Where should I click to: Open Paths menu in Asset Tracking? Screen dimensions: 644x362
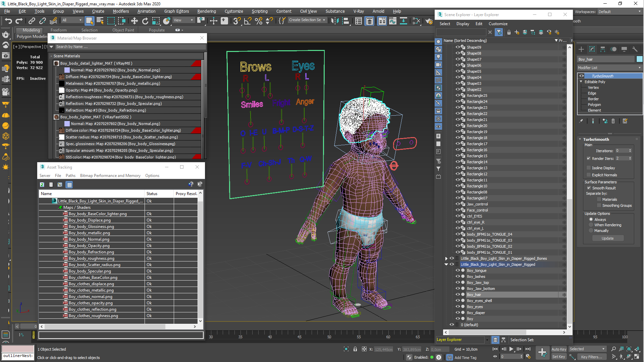click(x=70, y=176)
